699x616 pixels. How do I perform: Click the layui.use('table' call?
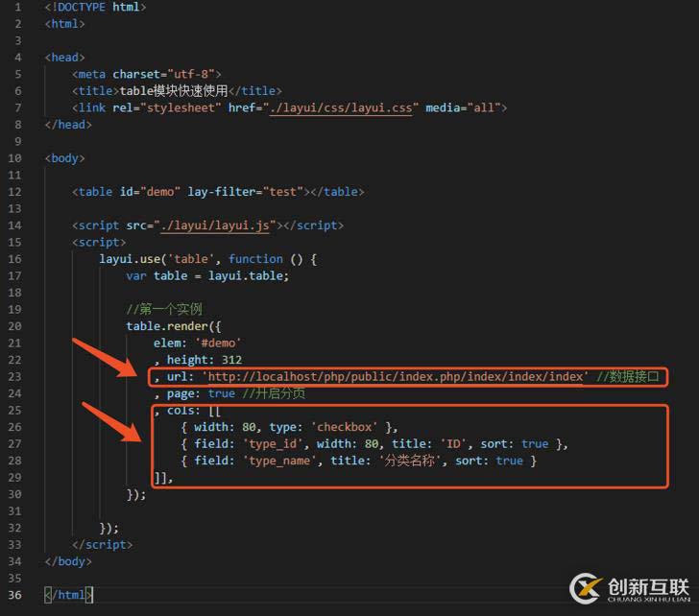click(x=156, y=259)
